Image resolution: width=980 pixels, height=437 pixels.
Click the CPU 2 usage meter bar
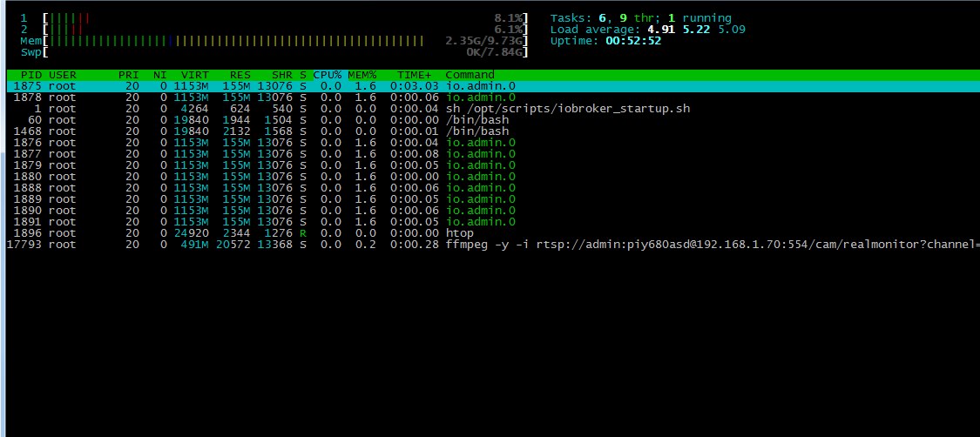pos(285,30)
